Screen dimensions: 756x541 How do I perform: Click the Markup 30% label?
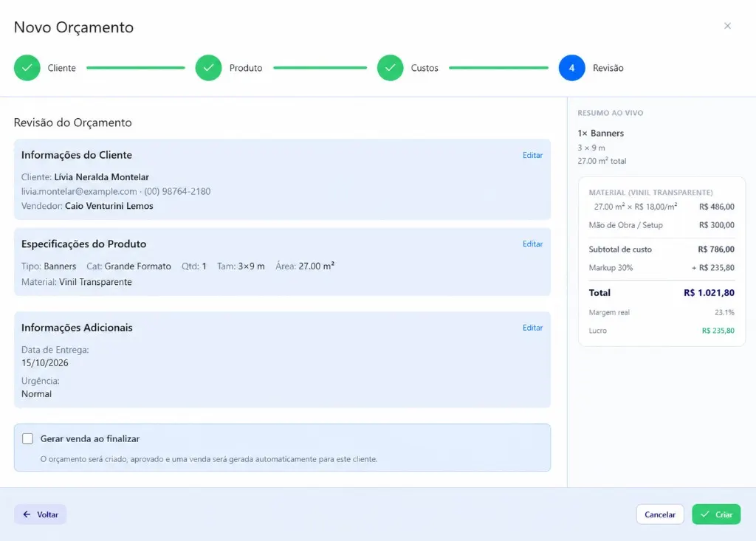point(611,268)
